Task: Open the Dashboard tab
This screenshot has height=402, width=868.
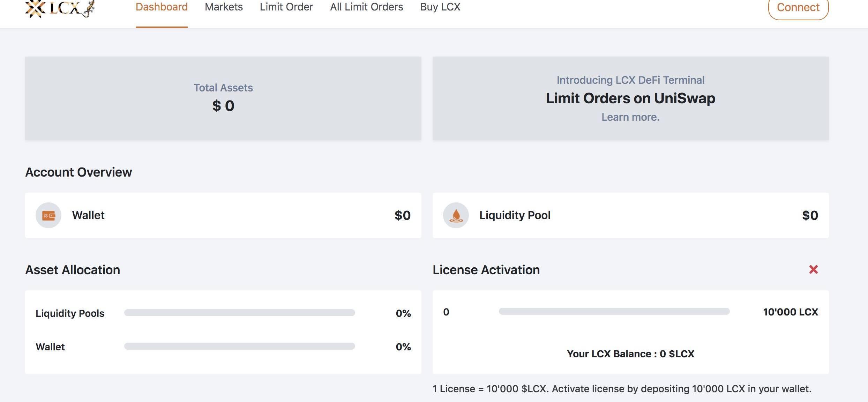Action: tap(162, 7)
